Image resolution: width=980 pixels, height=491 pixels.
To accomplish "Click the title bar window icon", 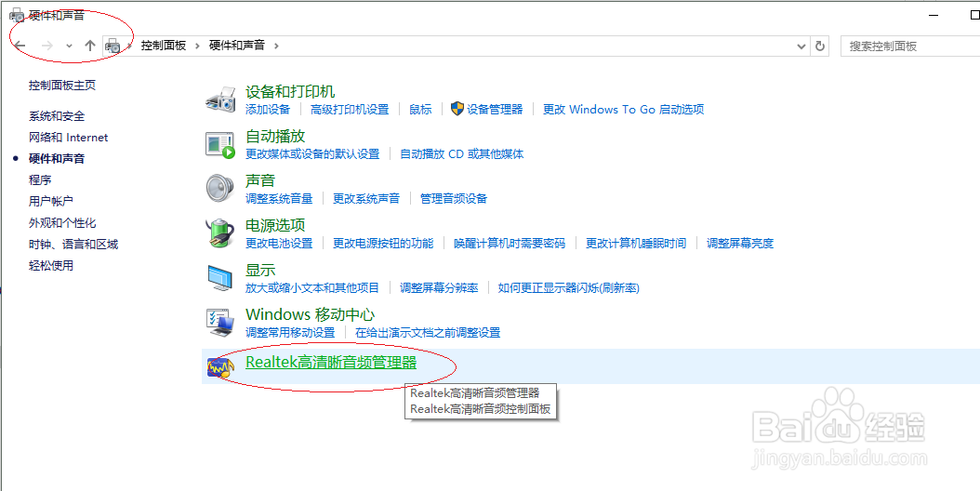I will tap(17, 15).
